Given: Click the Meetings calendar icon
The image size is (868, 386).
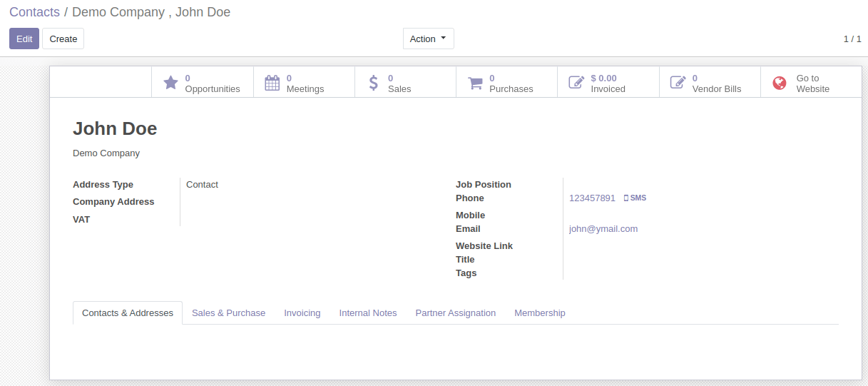Looking at the screenshot, I should [272, 83].
